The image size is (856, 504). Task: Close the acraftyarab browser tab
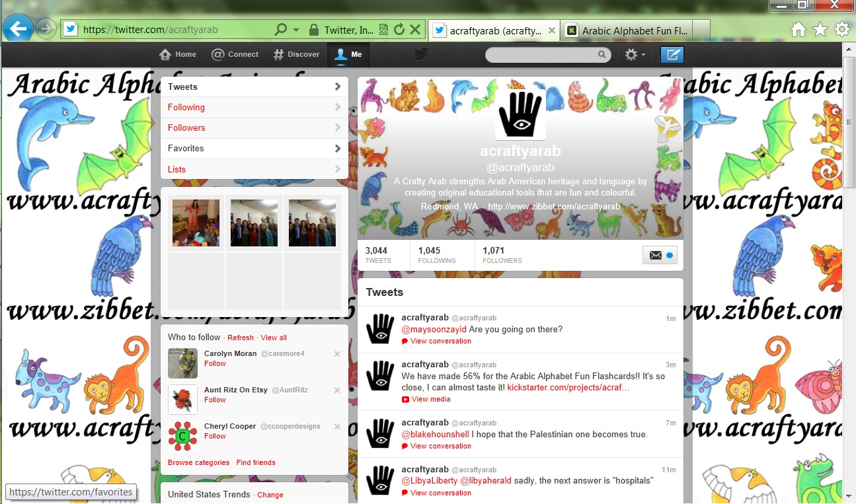[552, 30]
